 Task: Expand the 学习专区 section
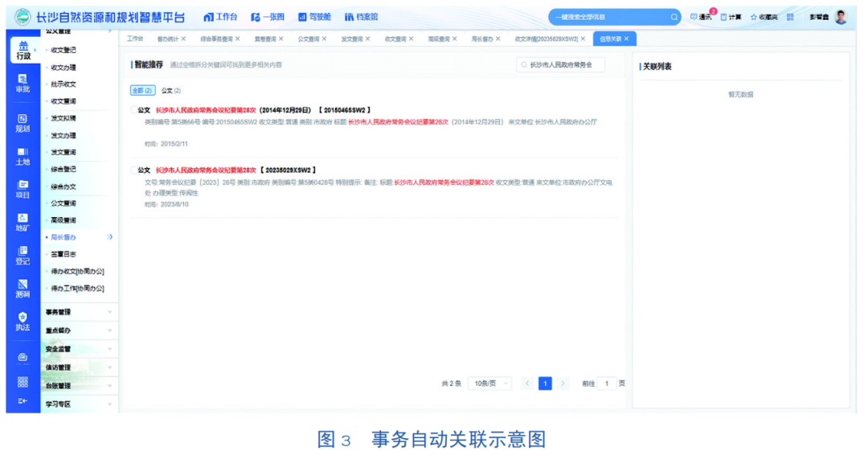pos(79,404)
